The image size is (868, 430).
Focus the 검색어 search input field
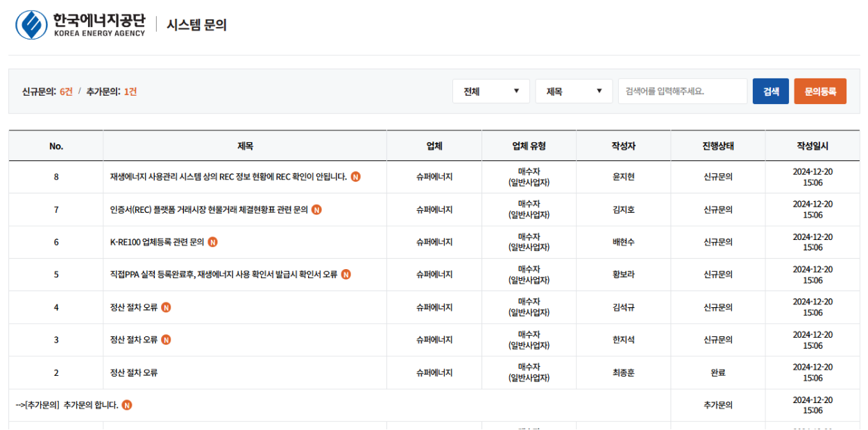(x=682, y=92)
